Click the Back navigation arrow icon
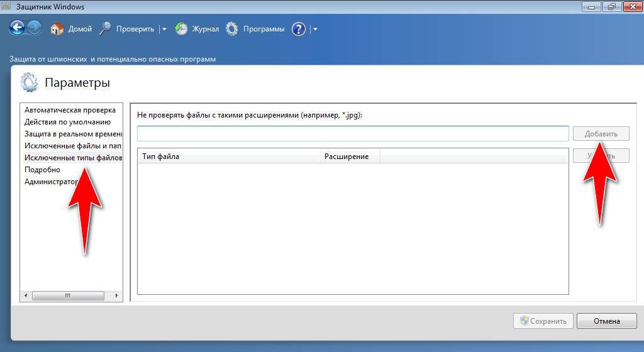The width and height of the screenshot is (644, 352). (x=17, y=28)
